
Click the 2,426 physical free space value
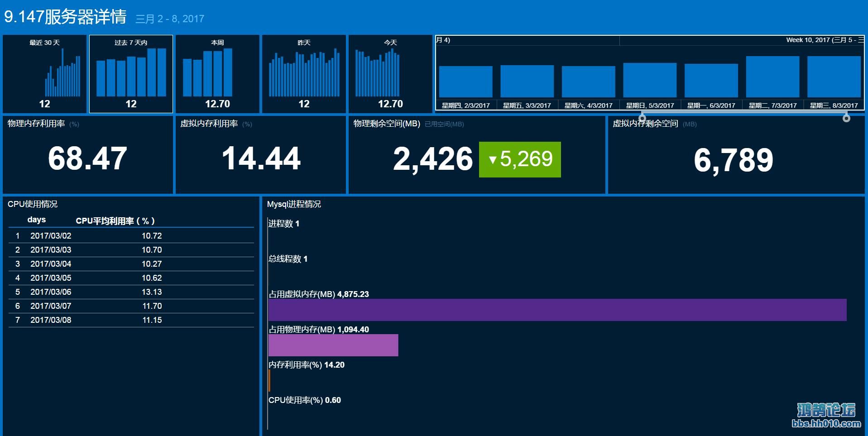click(433, 159)
